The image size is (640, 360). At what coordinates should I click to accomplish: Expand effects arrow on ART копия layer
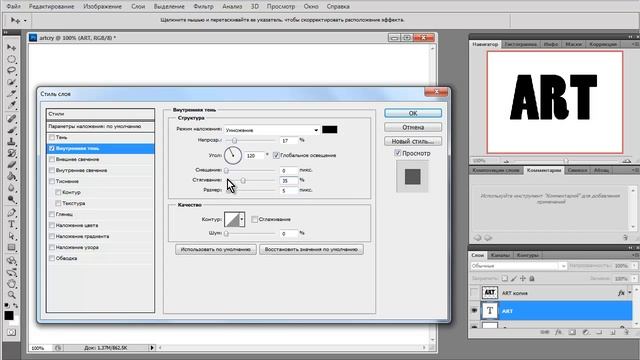(630, 292)
